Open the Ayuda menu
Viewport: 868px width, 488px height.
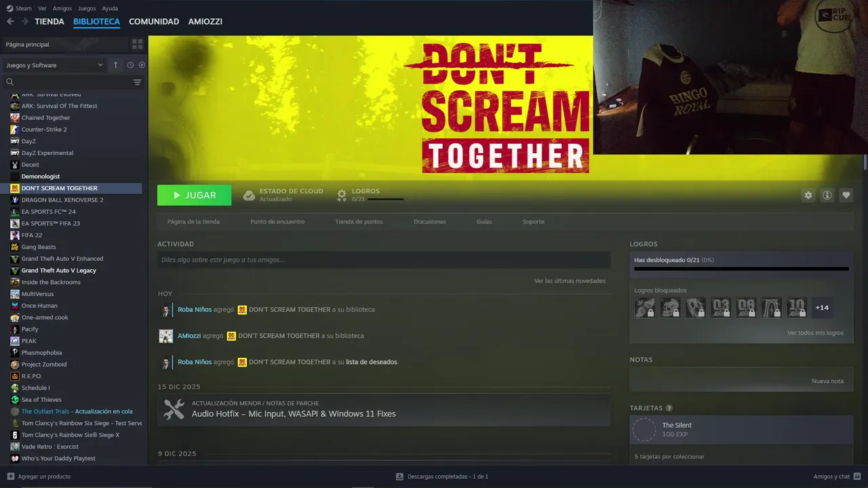[110, 9]
